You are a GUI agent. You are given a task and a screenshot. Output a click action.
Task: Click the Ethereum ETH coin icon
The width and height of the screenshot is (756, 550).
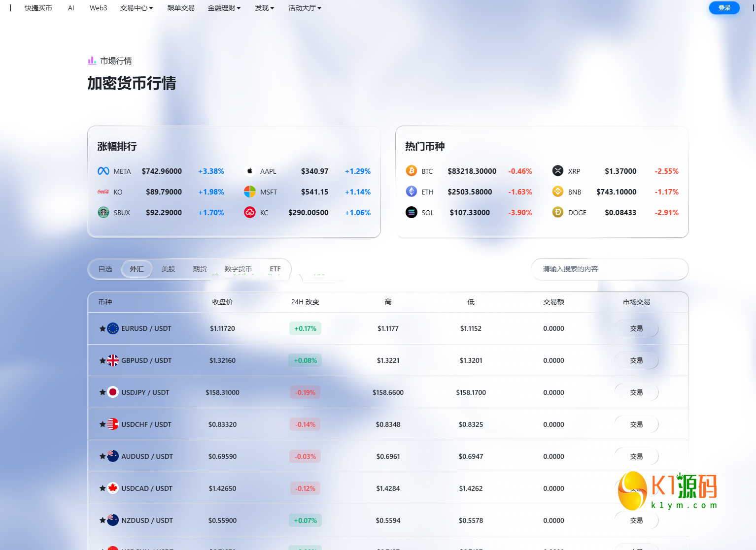coord(412,192)
